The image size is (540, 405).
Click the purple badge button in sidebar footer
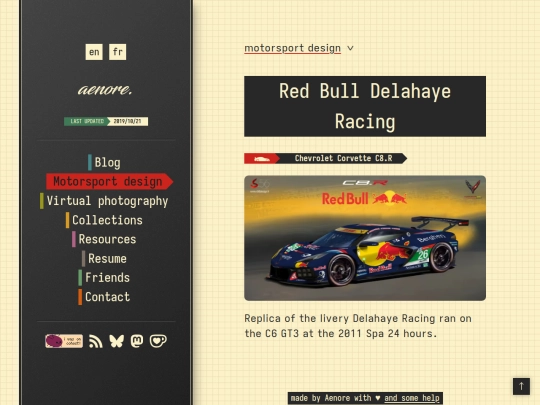pos(64,341)
